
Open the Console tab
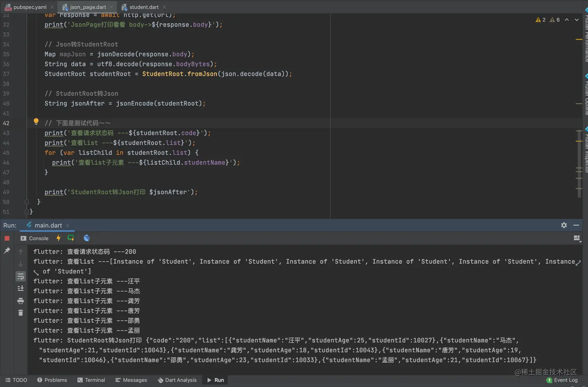(35, 238)
